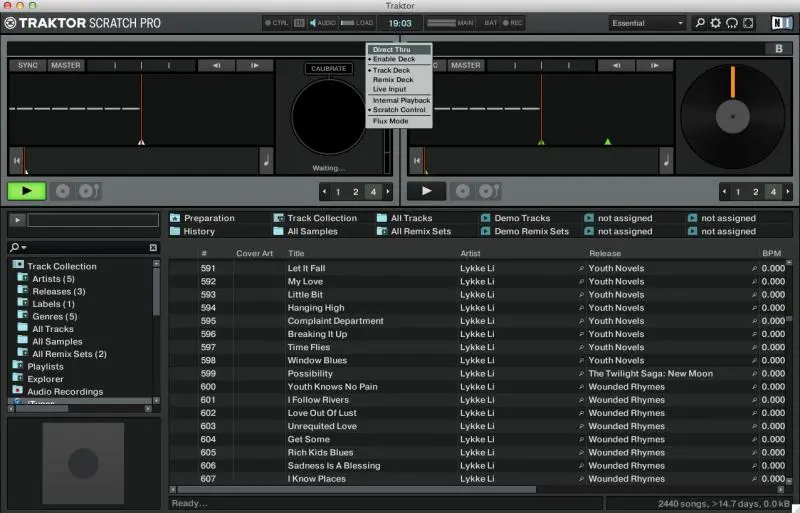Open Preferences with the gear icon
This screenshot has height=513, width=800.
[716, 22]
